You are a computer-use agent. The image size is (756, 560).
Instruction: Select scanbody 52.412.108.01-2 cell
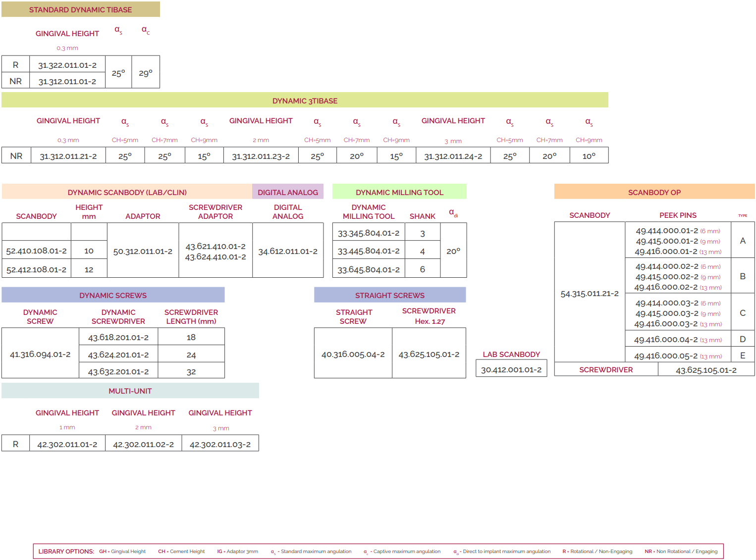pos(36,270)
